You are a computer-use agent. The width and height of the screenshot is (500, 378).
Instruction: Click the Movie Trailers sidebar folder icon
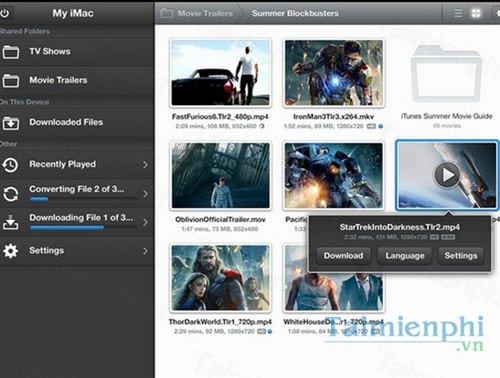point(11,81)
